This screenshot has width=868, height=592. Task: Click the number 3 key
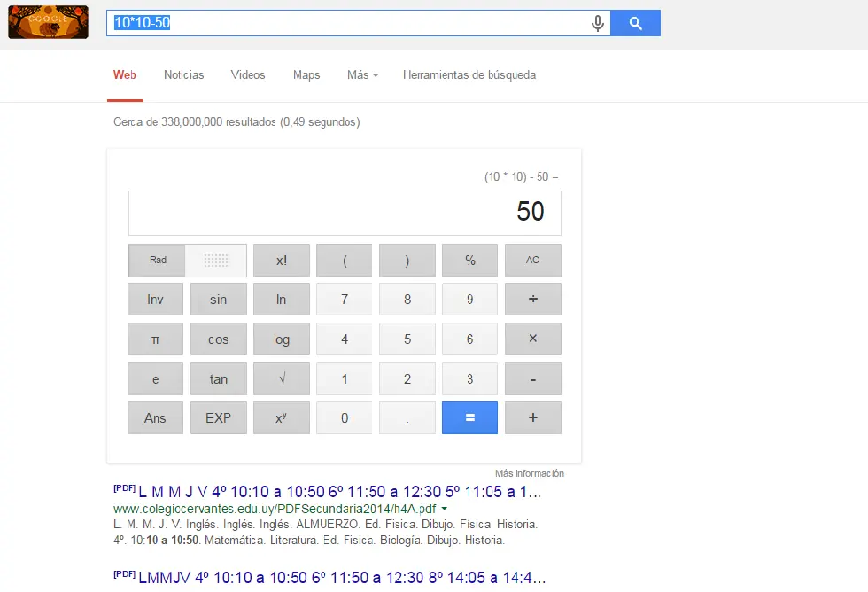click(470, 378)
